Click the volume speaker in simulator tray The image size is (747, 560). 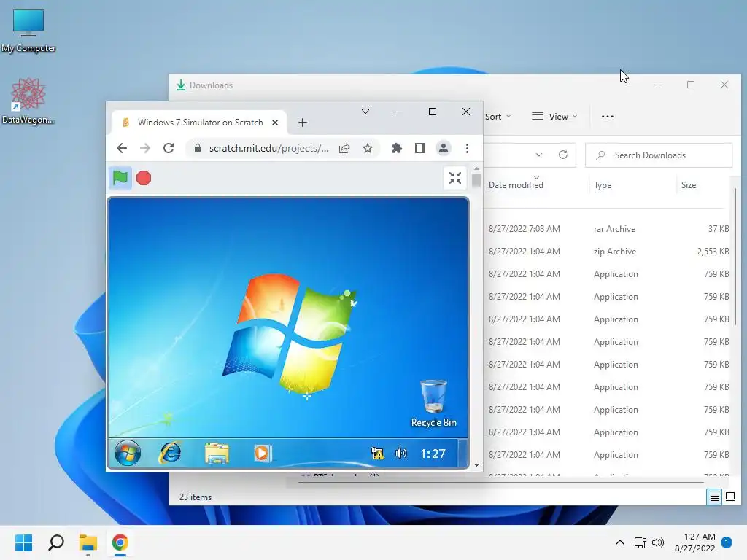[x=401, y=454]
